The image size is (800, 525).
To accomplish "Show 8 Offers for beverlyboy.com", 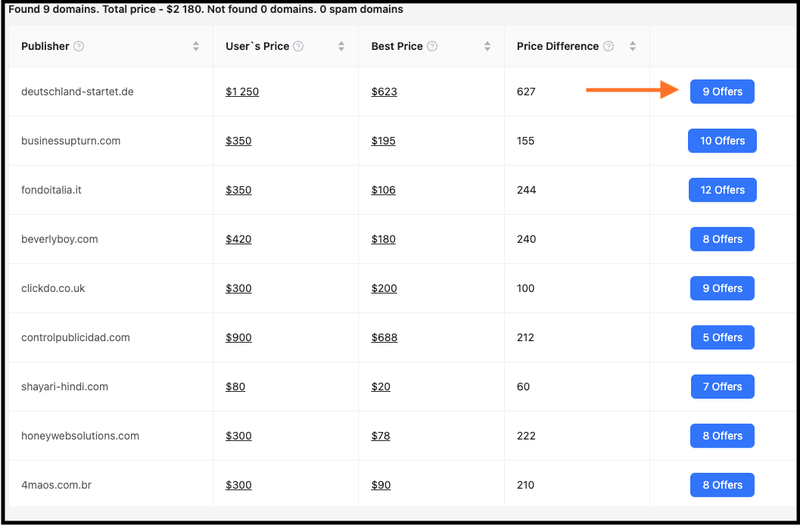I will [722, 239].
